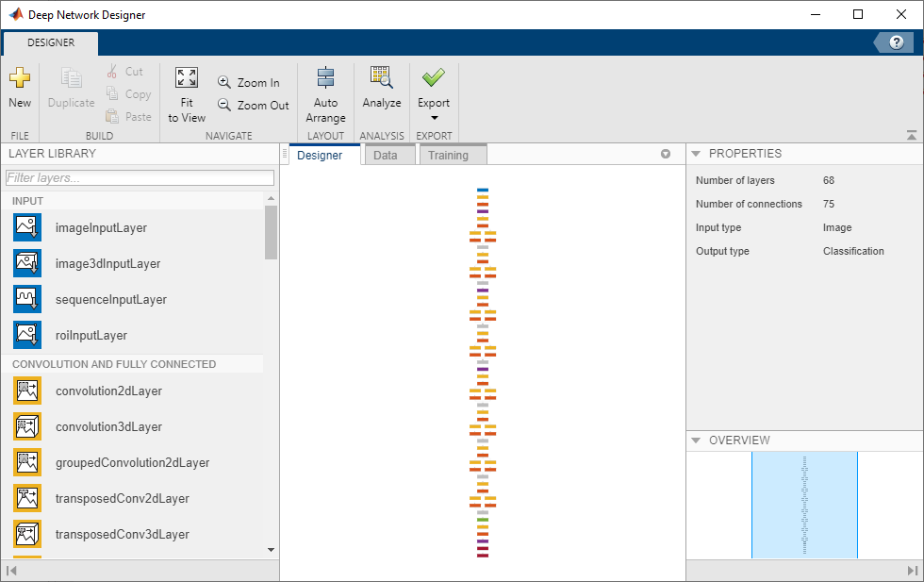Image resolution: width=924 pixels, height=582 pixels.
Task: Click the Number of connections value 75
Action: [829, 204]
